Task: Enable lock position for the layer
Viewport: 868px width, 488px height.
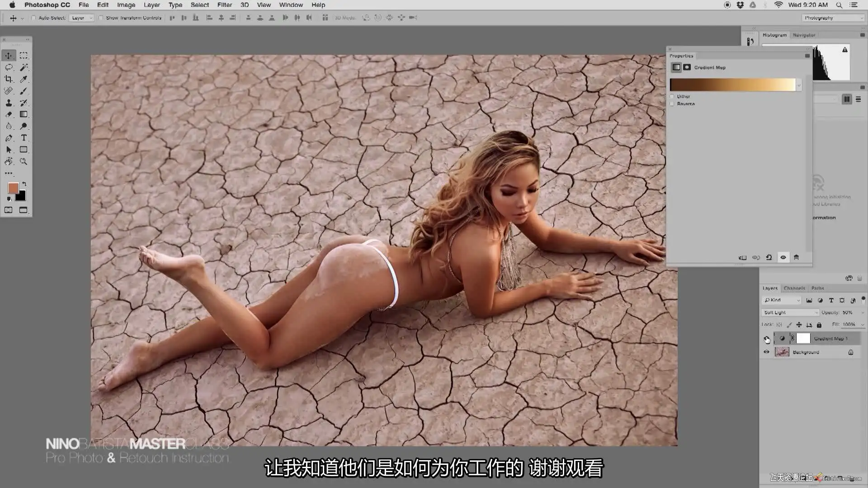Action: pyautogui.click(x=799, y=325)
